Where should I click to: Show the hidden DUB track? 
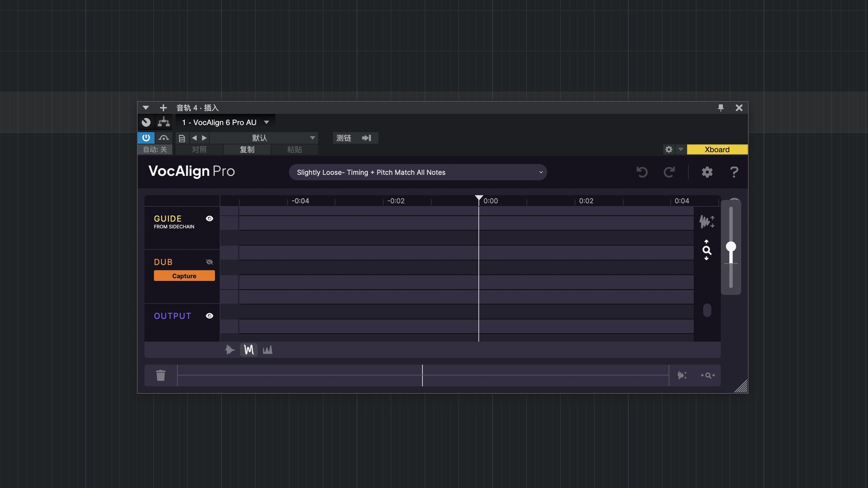(x=209, y=262)
